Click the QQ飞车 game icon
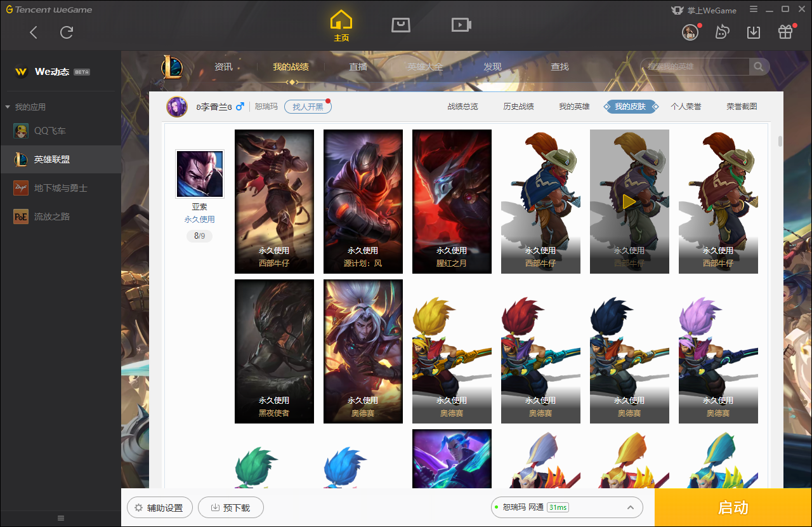 pos(21,131)
